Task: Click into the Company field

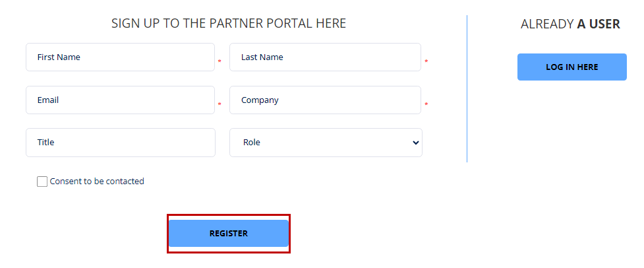Action: [325, 100]
